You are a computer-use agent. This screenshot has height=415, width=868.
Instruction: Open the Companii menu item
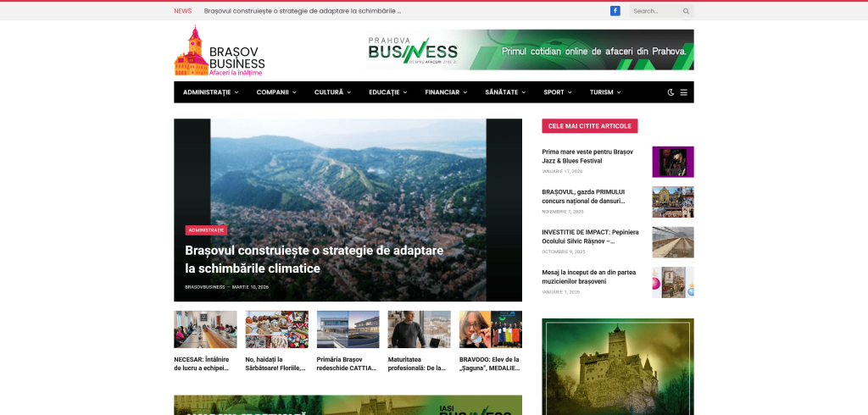272,92
